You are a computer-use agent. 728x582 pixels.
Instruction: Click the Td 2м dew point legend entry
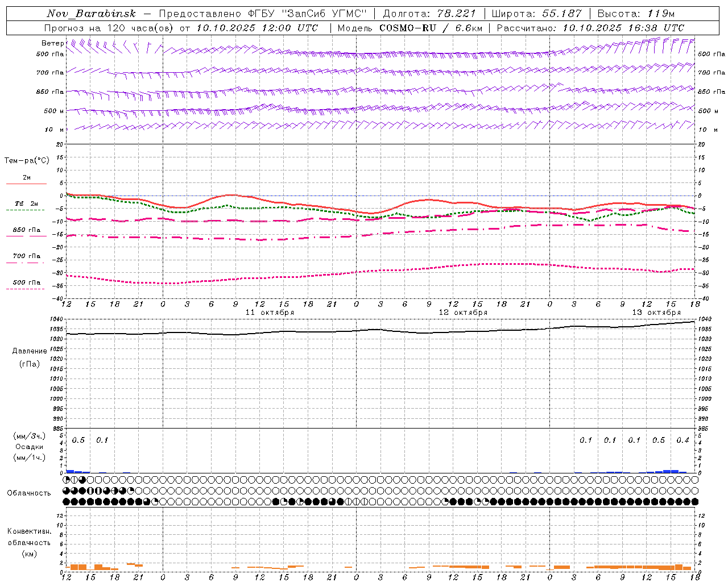click(x=27, y=203)
